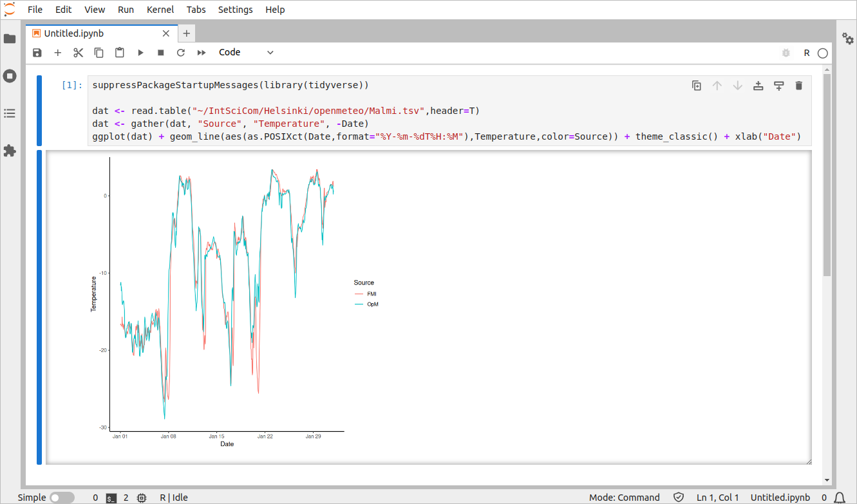Open the Edit menu
Image resolution: width=857 pixels, height=504 pixels.
[x=63, y=10]
